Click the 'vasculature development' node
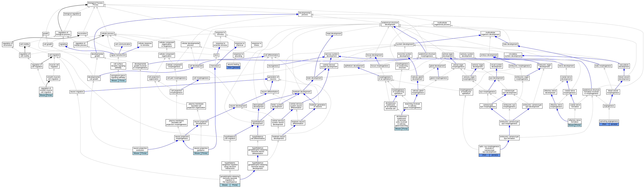 click(624, 66)
